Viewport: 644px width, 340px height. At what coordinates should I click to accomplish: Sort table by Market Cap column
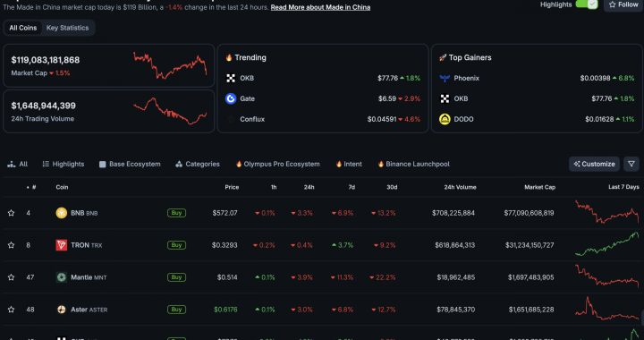[539, 187]
